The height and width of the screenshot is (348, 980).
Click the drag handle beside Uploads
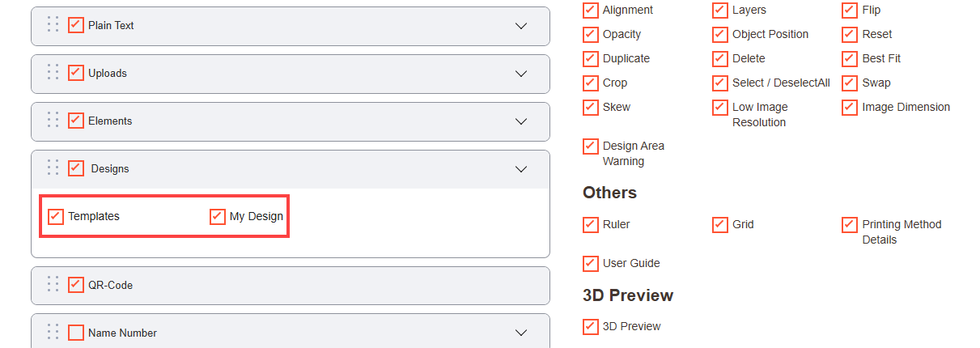pos(53,73)
